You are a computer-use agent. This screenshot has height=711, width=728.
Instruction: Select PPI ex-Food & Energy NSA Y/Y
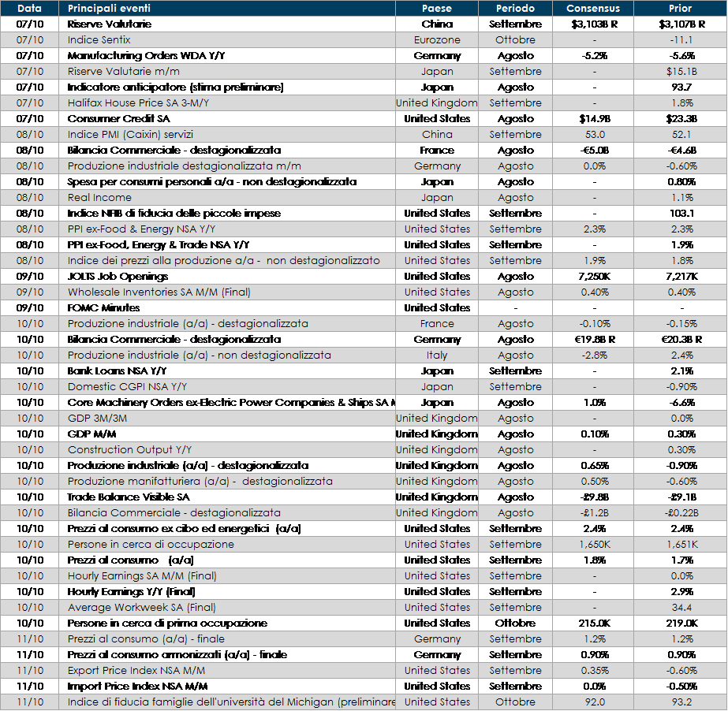click(x=147, y=229)
